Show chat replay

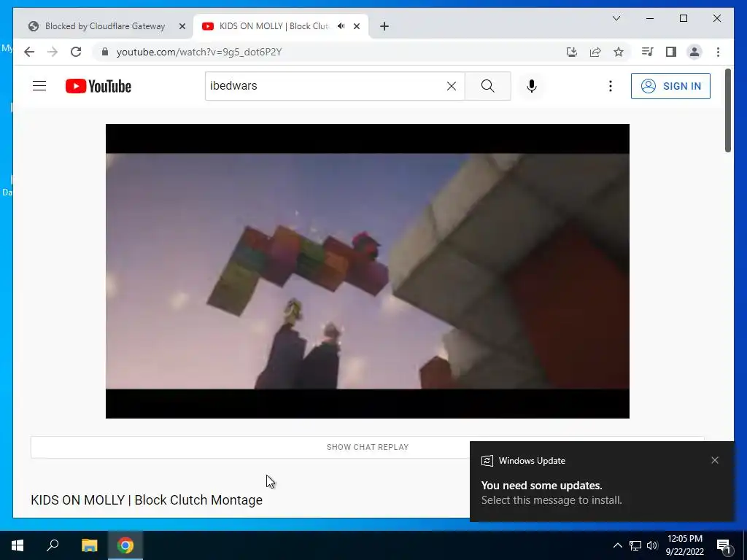coord(368,447)
